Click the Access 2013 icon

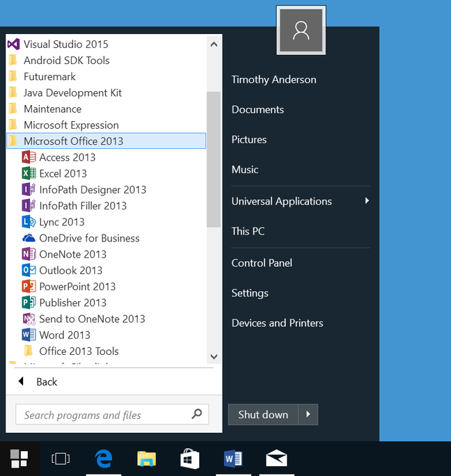pos(29,157)
